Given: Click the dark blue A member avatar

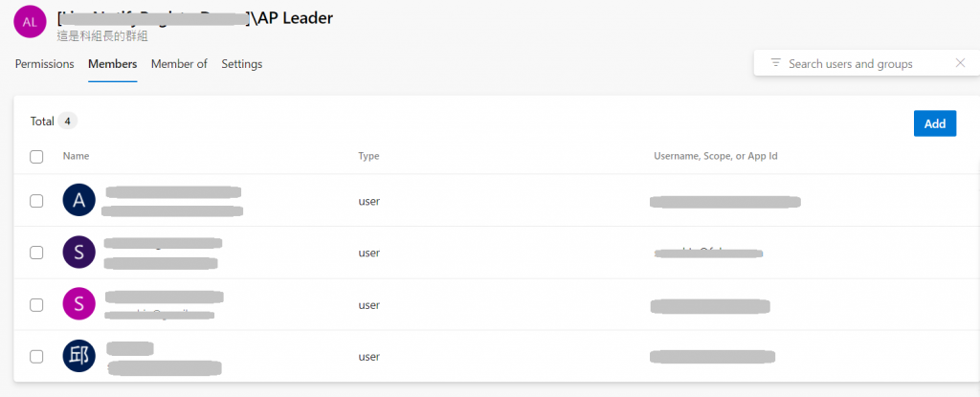Looking at the screenshot, I should pos(78,201).
